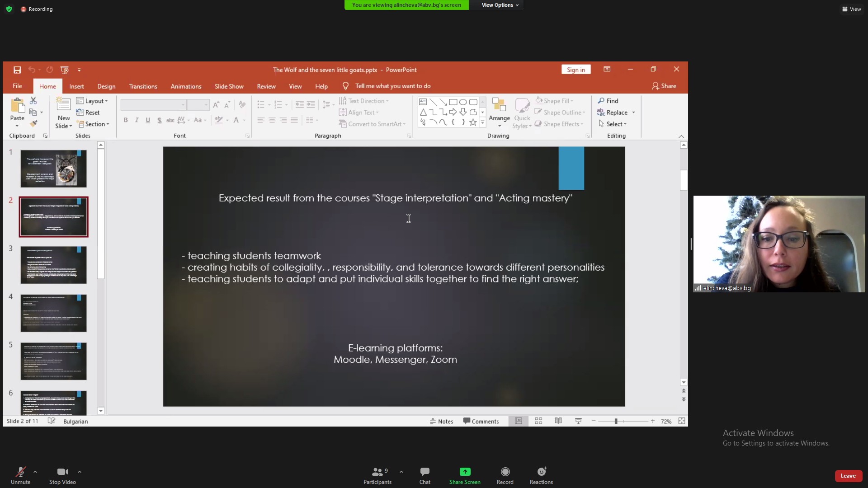Screen dimensions: 868x488
Task: Click the Cut scissors icon
Action: (x=33, y=100)
